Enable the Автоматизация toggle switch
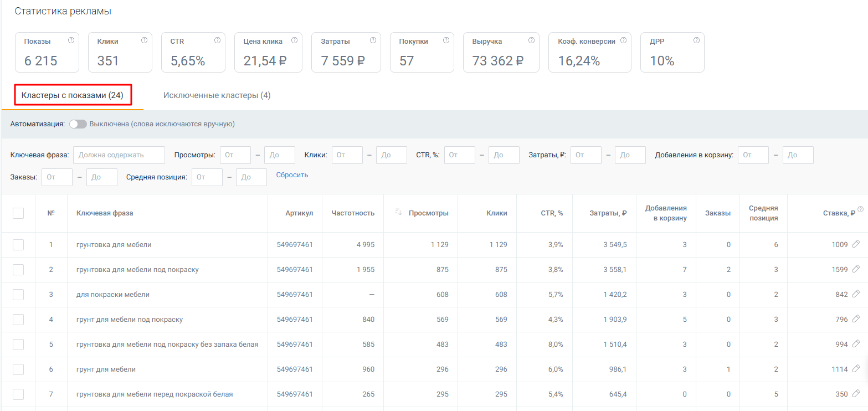Viewport: 868px width, 411px height. click(78, 124)
